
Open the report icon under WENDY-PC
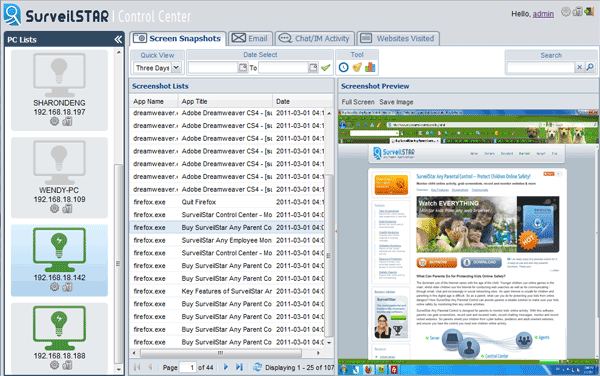coord(67,209)
